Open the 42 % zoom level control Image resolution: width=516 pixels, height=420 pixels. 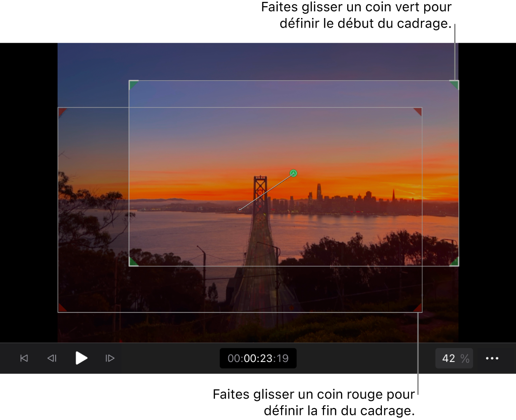click(454, 358)
